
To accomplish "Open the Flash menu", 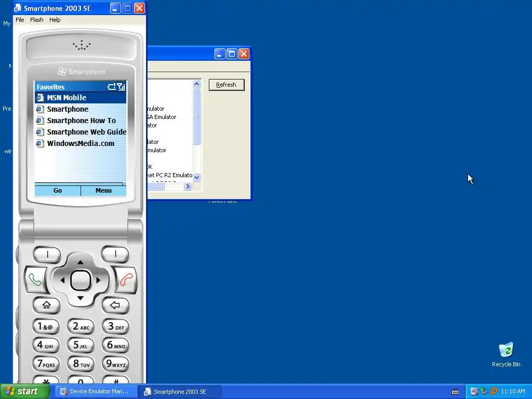I will tap(37, 20).
